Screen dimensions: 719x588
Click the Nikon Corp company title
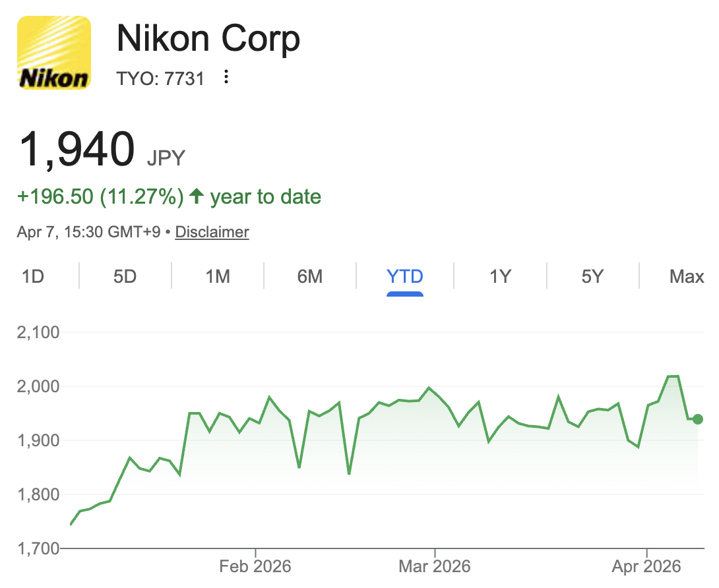tap(208, 39)
